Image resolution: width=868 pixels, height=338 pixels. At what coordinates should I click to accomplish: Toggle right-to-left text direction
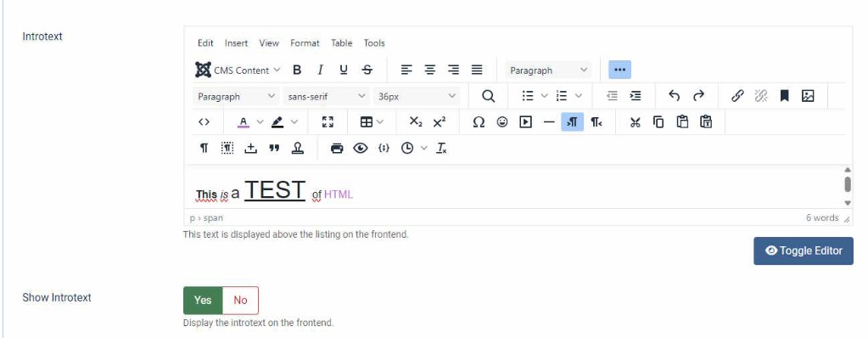point(596,122)
